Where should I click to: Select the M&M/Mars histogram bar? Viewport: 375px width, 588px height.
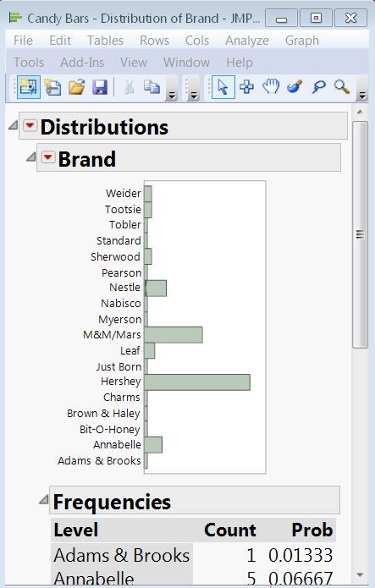coord(174,335)
